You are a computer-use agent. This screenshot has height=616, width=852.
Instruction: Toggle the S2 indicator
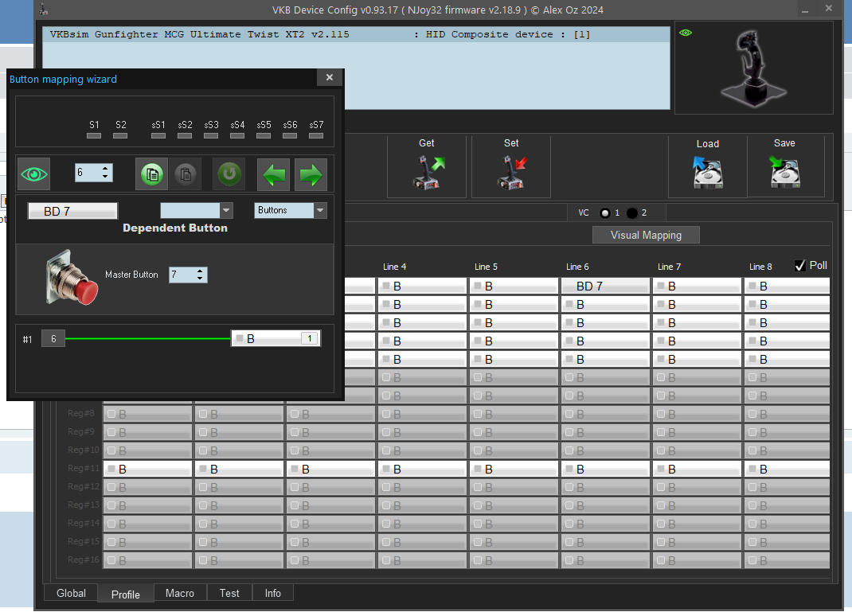point(120,136)
